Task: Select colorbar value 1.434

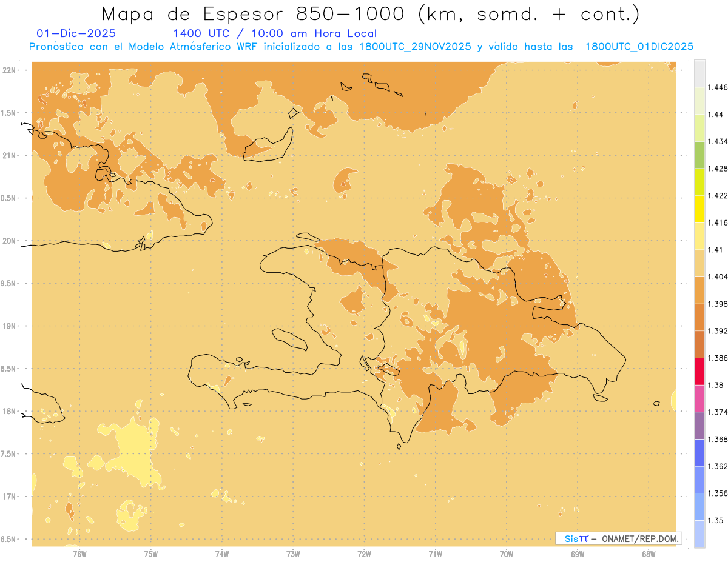Action: click(718, 141)
